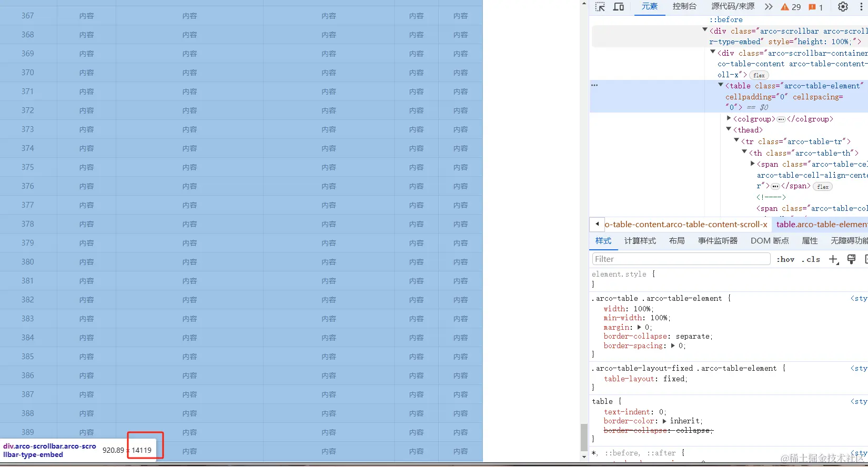This screenshot has height=467, width=868.
Task: Select breadcrumb o-table-content.arco-table-content-scroll-x
Action: click(x=686, y=224)
